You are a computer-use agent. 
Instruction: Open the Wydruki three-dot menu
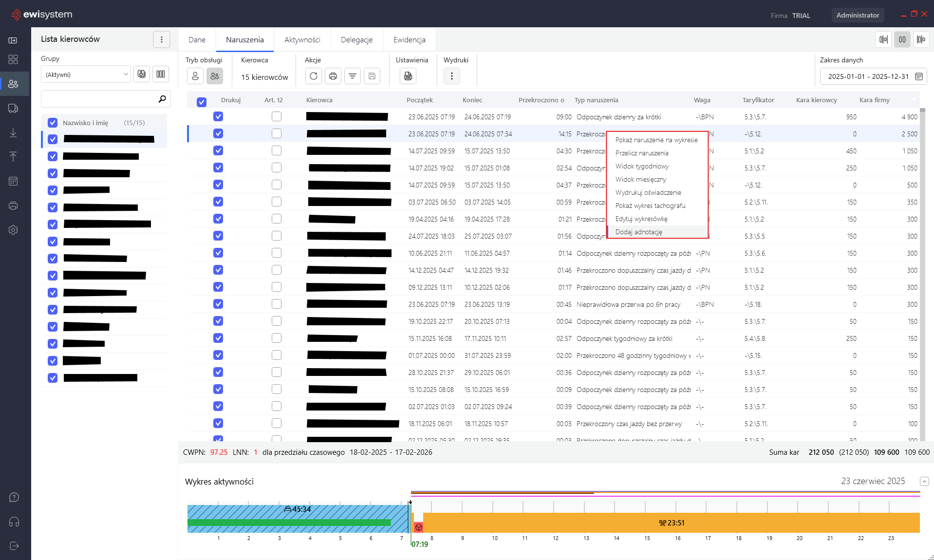452,76
